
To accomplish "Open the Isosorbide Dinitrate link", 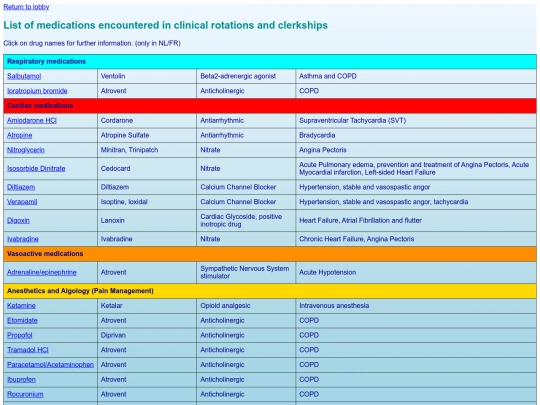I will tap(36, 169).
